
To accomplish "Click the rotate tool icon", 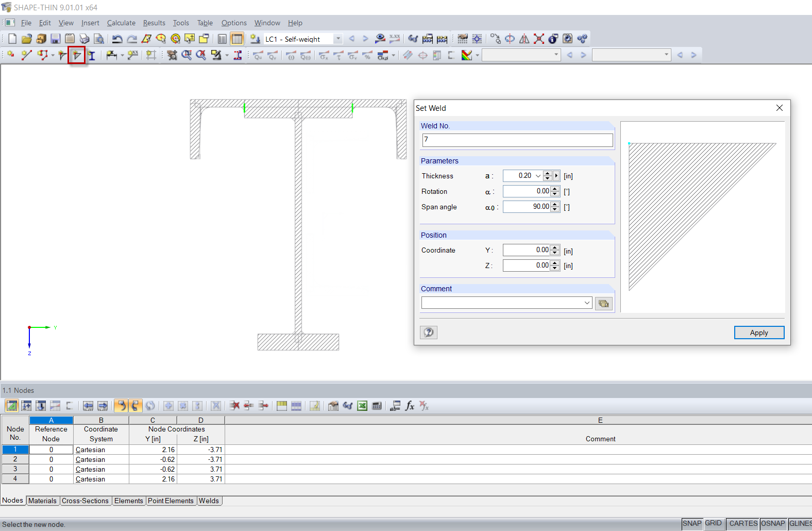I will pos(510,39).
